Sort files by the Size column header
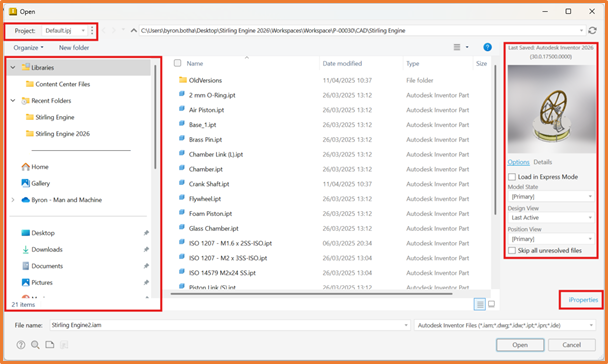The height and width of the screenshot is (364, 608). (481, 63)
